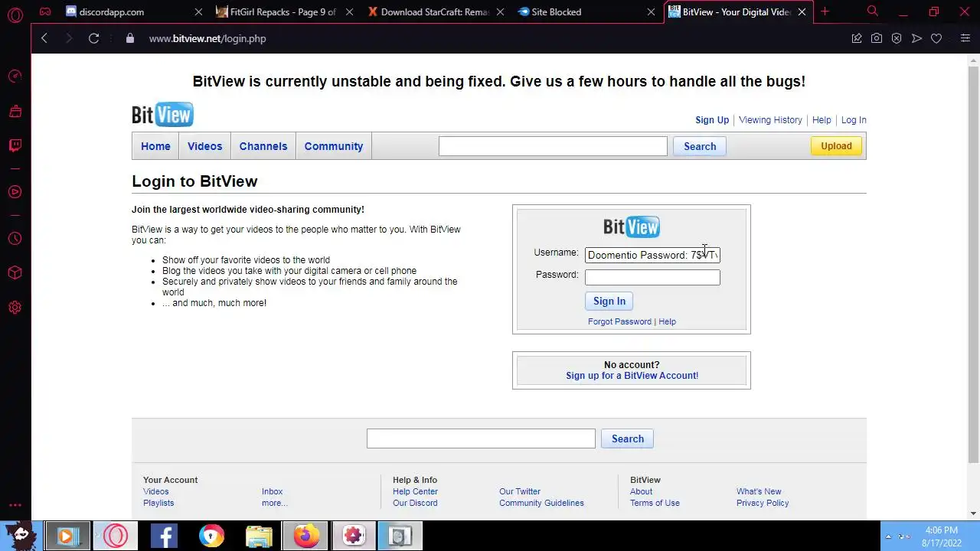Open the Channels navigation item

click(x=263, y=146)
